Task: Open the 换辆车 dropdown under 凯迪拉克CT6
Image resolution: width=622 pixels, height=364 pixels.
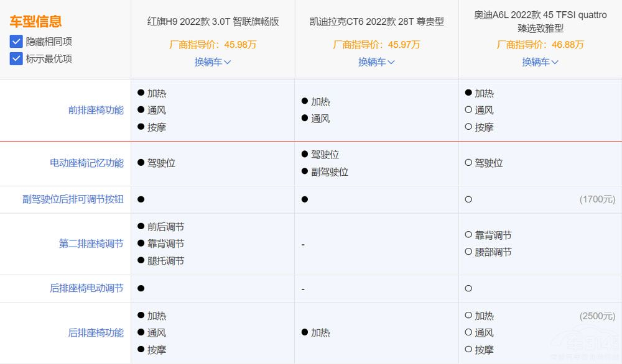Action: tap(376, 62)
